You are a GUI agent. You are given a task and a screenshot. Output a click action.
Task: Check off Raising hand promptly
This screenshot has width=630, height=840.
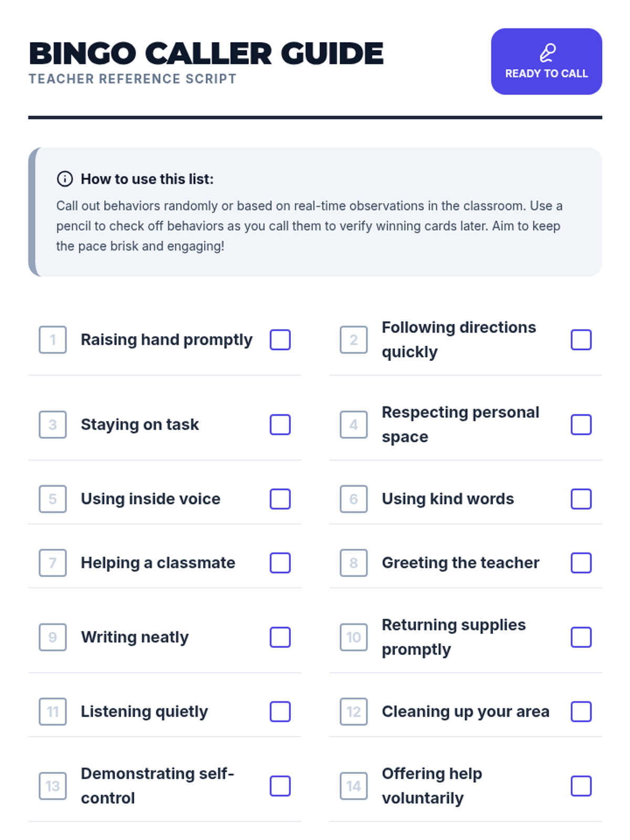coord(280,340)
